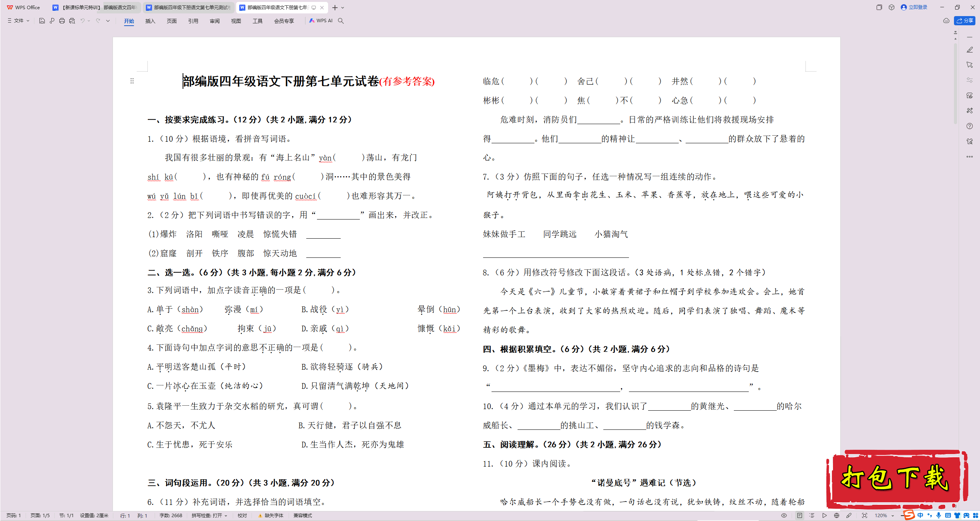Click the vertical scrollbar thumb
Viewport: 980px width, 521px height.
click(955, 83)
